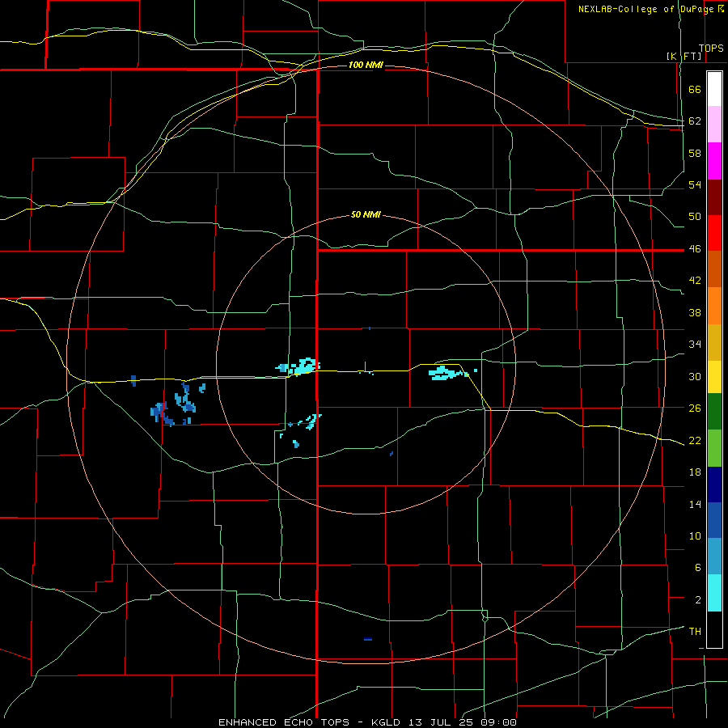Click the [K FT] units label
Viewport: 728px width, 728px height.
pos(684,56)
